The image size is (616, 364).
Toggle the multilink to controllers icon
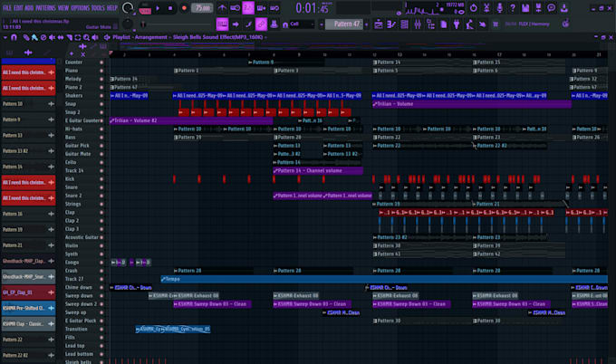pos(261,24)
